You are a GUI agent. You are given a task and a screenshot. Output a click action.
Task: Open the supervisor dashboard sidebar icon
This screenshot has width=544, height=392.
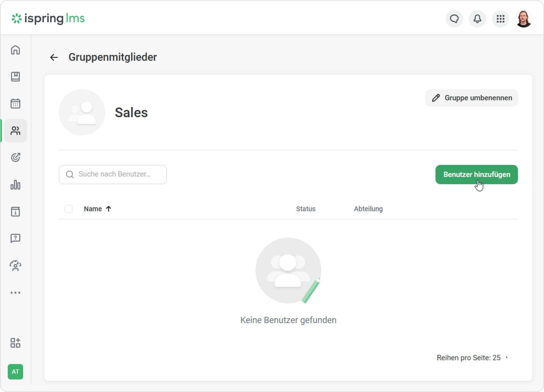[15, 266]
